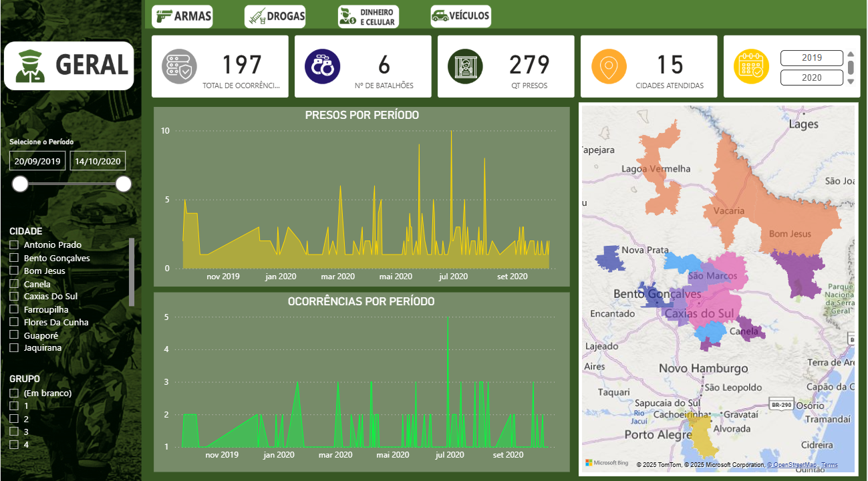Click the prisoner behind bars icon

[465, 67]
